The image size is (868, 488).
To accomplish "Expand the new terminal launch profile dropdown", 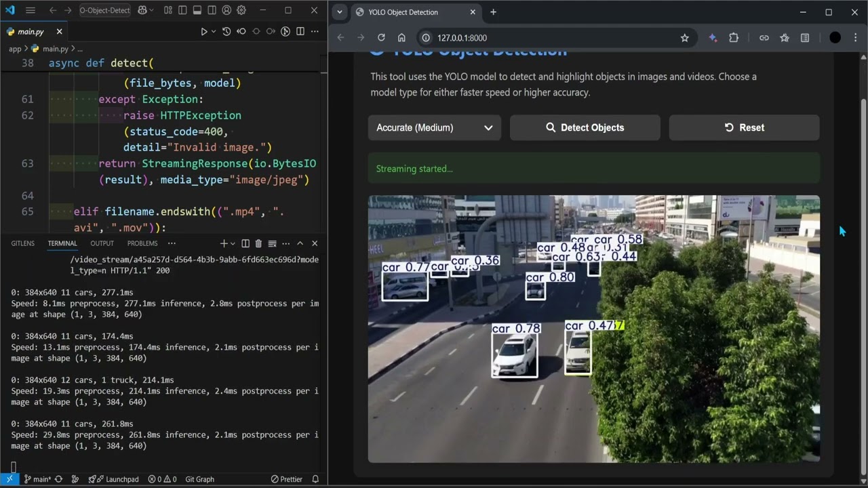I will (233, 243).
